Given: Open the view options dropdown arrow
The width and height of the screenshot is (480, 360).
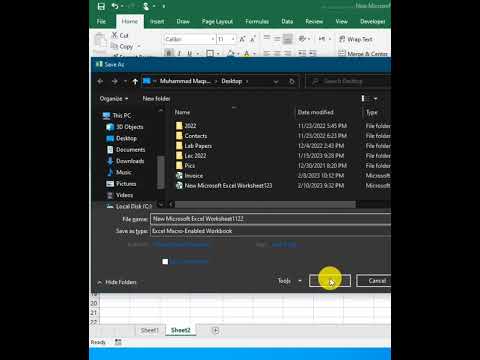Looking at the screenshot, I should 376,99.
